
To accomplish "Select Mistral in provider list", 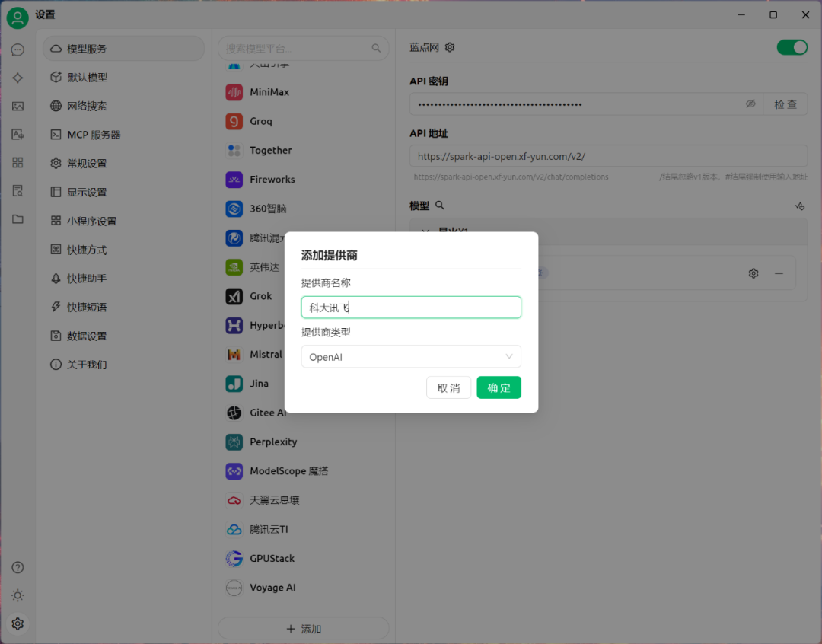I will coord(253,355).
